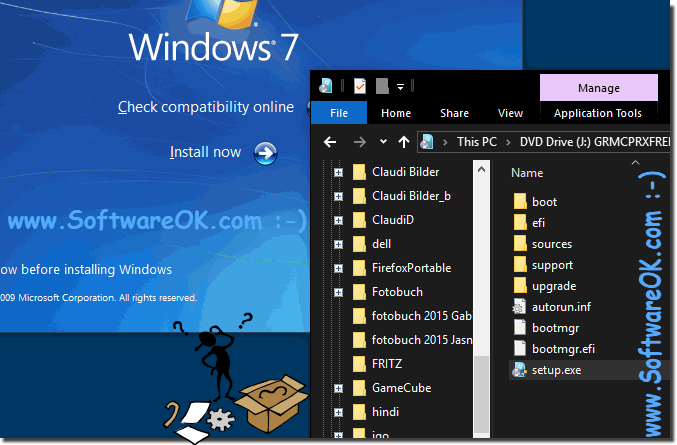Click the DVD Drive (J:) breadcrumb

coord(594,142)
